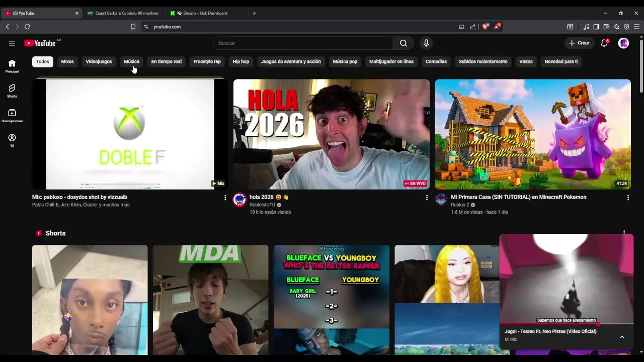Open Shorts from the sidebar
644x362 pixels.
tap(12, 90)
